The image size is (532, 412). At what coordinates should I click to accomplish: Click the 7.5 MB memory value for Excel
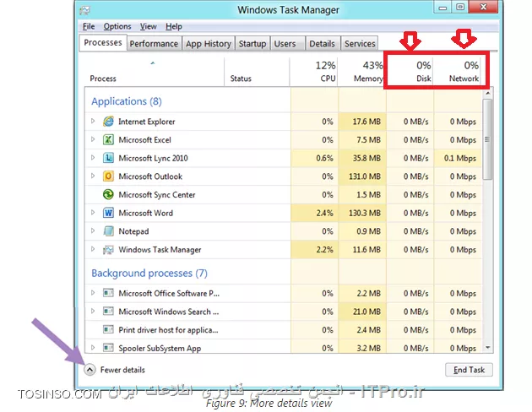[x=368, y=140]
